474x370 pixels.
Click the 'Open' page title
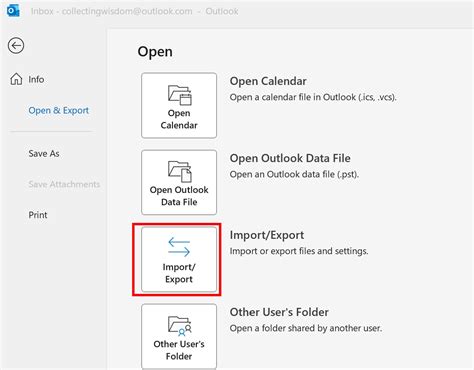click(155, 52)
